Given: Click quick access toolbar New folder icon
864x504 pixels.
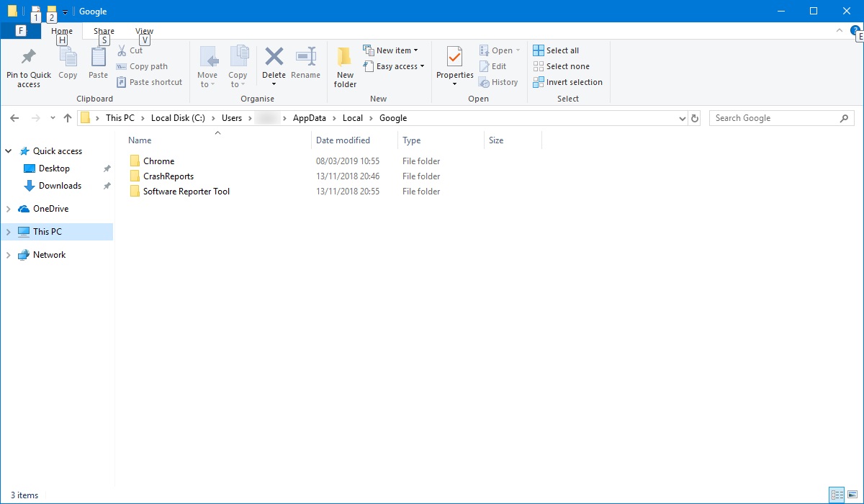Looking at the screenshot, I should click(51, 11).
